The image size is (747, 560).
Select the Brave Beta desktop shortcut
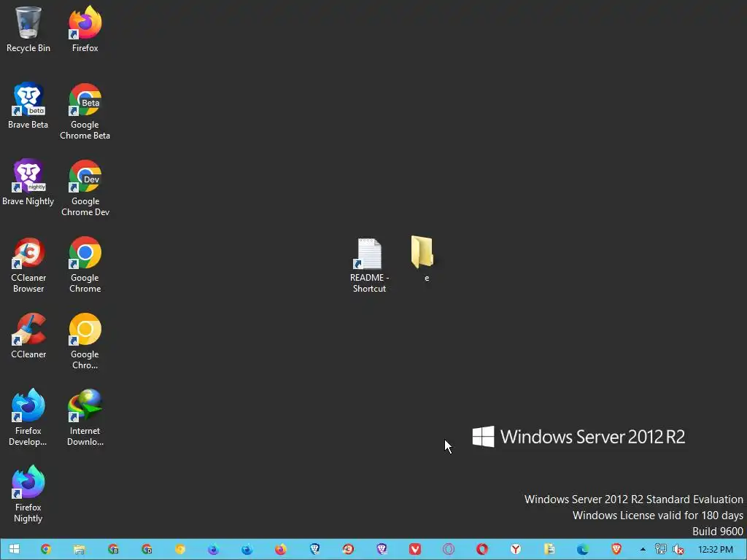point(28,106)
